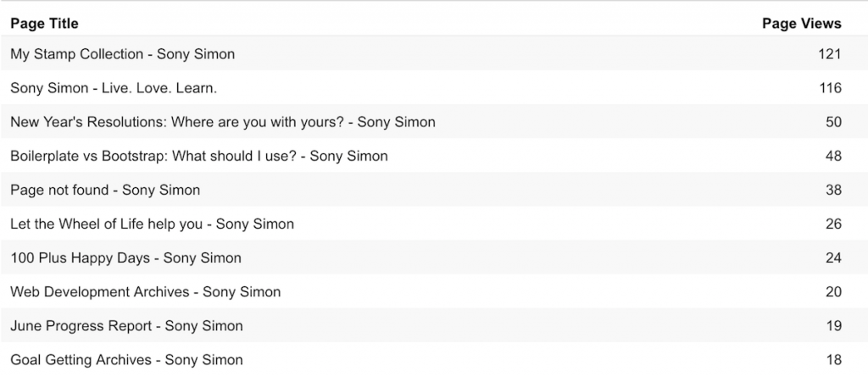Open My Stamp Collection page title
The height and width of the screenshot is (376, 868).
point(122,53)
